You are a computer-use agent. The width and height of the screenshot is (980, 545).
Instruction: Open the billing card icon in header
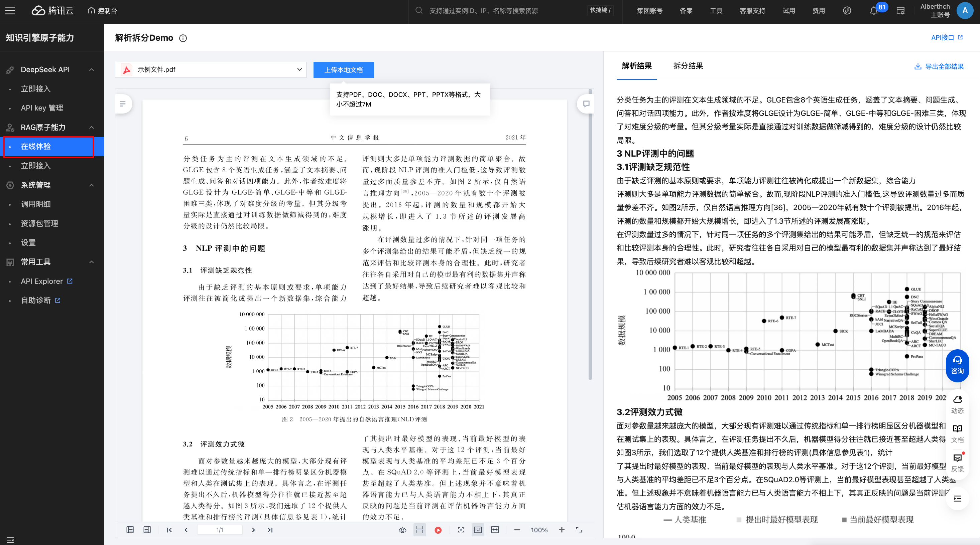tap(900, 11)
